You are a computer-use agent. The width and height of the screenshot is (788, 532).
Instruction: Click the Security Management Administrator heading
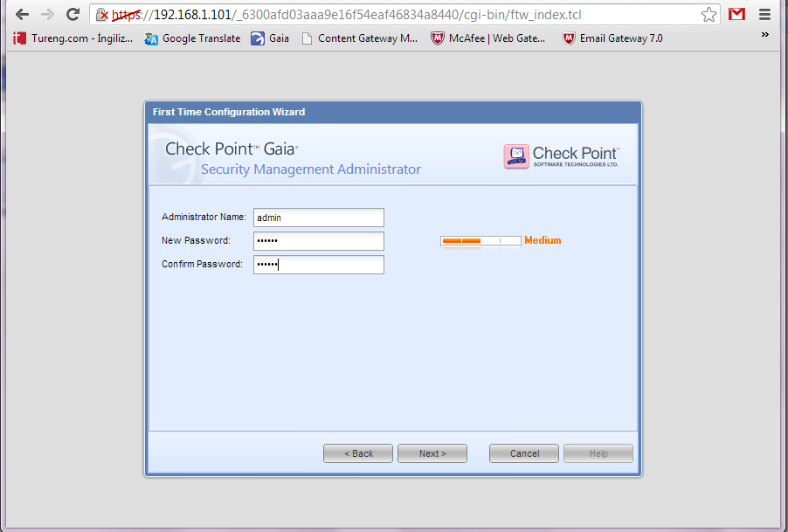[x=311, y=169]
